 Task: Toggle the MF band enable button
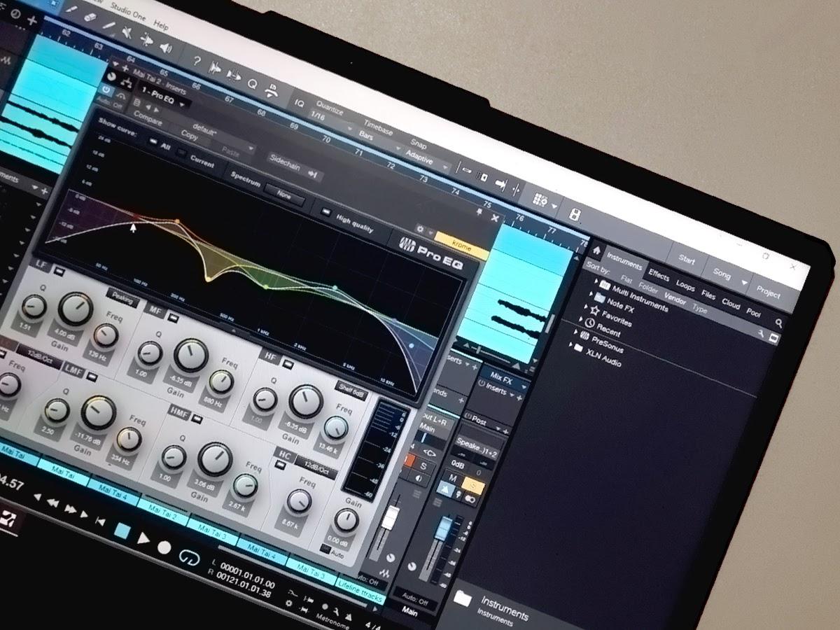(x=173, y=317)
